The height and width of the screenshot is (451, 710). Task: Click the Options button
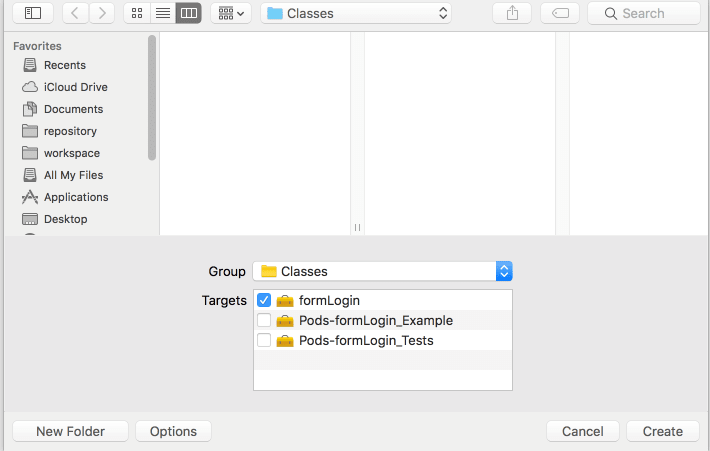173,431
